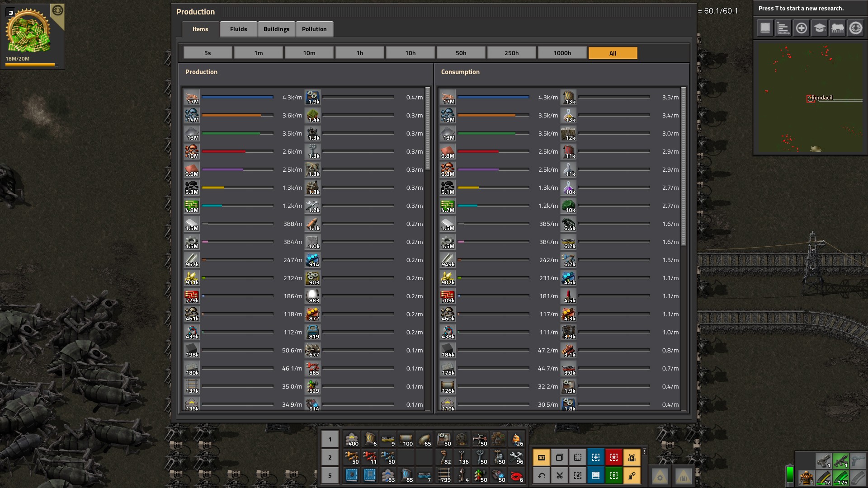
Task: Click the 729k red circuit icon in Production
Action: tap(192, 296)
